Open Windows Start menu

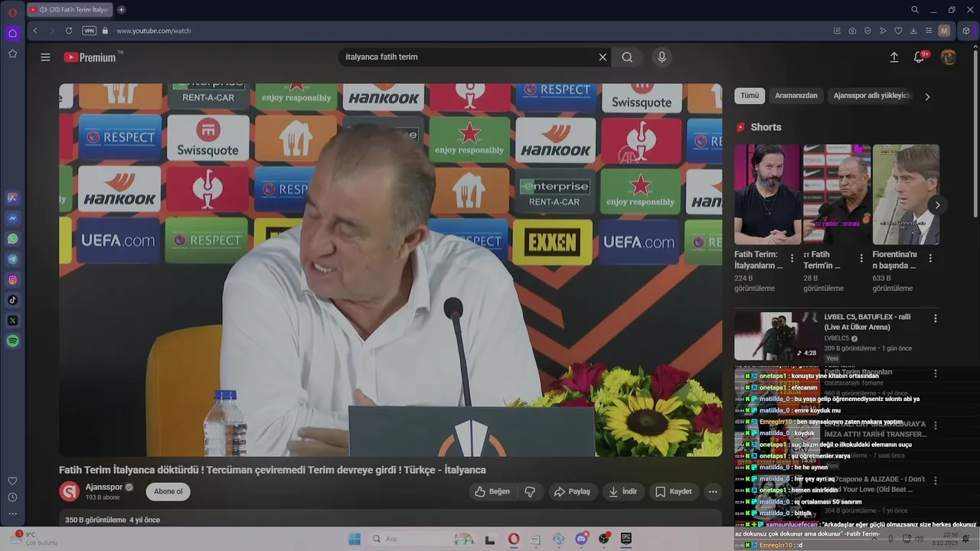[x=354, y=539]
